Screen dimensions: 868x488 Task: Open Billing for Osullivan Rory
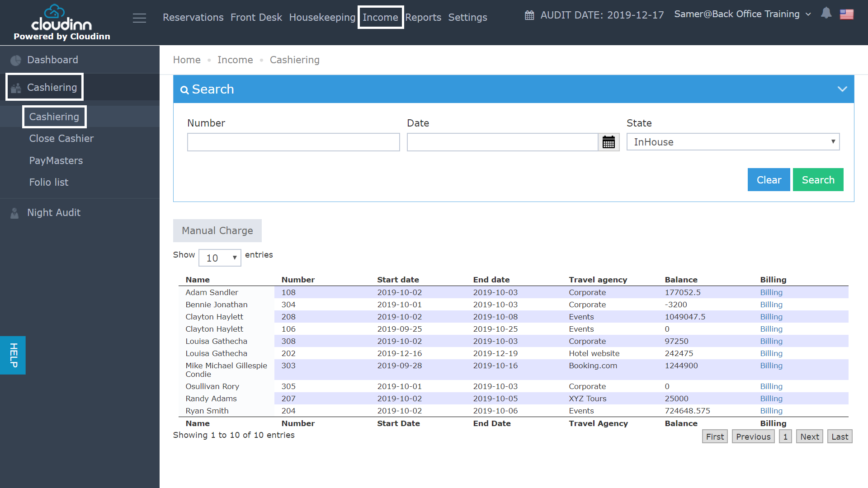click(771, 386)
